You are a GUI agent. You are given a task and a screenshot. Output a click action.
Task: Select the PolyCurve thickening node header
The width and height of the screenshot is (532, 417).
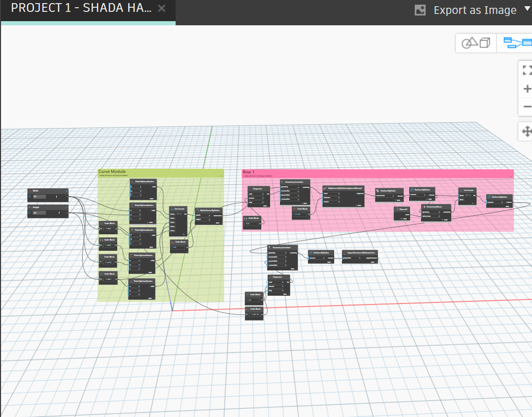click(343, 188)
